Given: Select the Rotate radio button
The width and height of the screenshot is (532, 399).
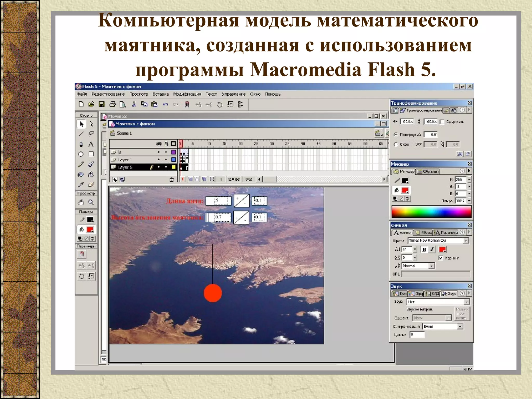Looking at the screenshot, I should [396, 135].
